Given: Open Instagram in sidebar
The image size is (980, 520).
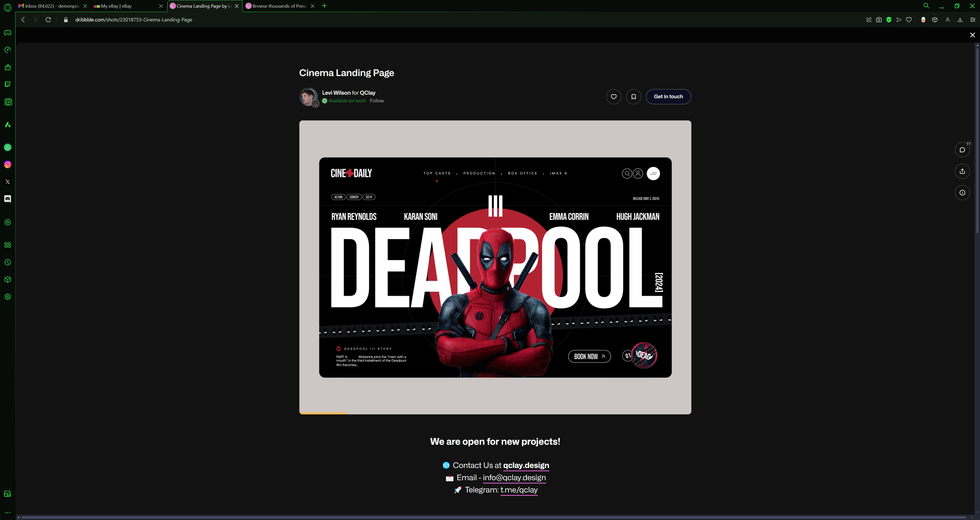Looking at the screenshot, I should click(x=8, y=165).
